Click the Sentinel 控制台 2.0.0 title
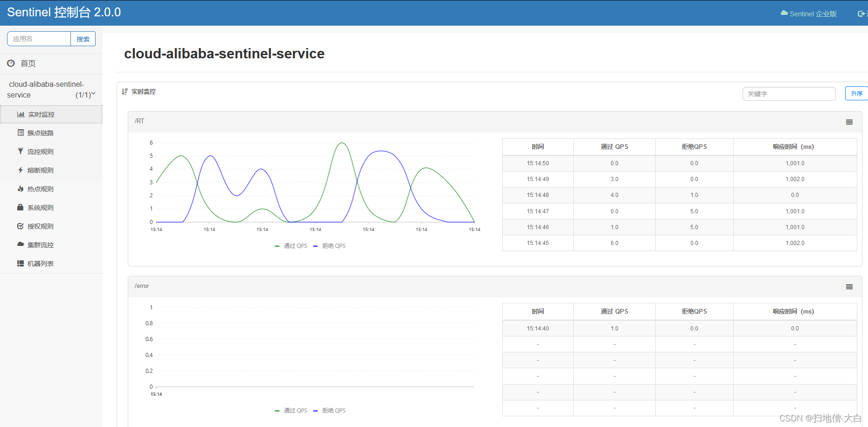868x427 pixels. click(64, 13)
